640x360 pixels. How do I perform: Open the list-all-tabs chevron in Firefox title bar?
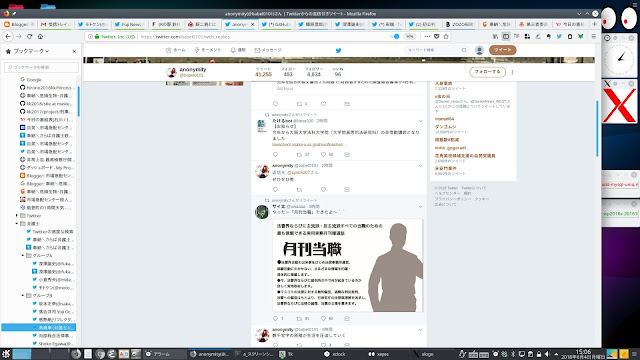[x=579, y=14]
